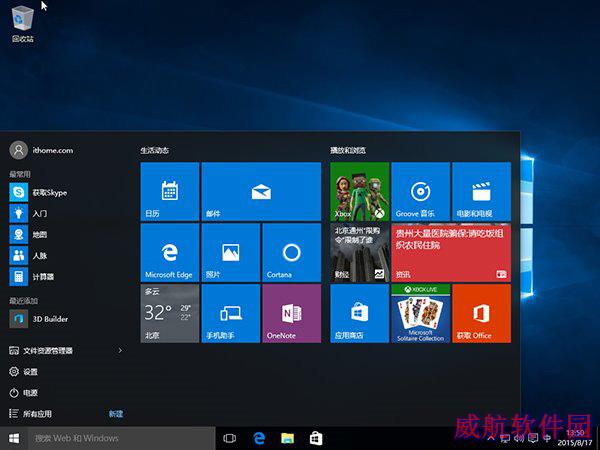Click the 生活动态 tile group heading
The image size is (600, 450).
click(155, 150)
